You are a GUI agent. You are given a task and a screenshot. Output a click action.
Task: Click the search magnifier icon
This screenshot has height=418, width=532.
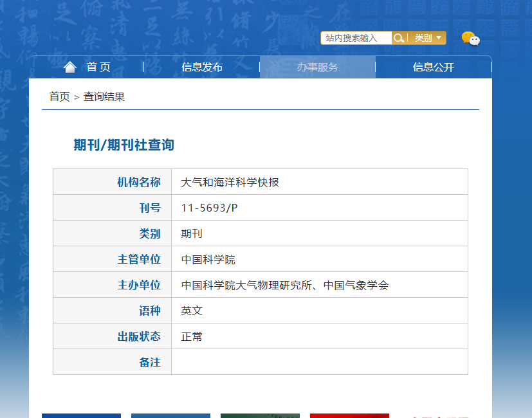pyautogui.click(x=398, y=38)
